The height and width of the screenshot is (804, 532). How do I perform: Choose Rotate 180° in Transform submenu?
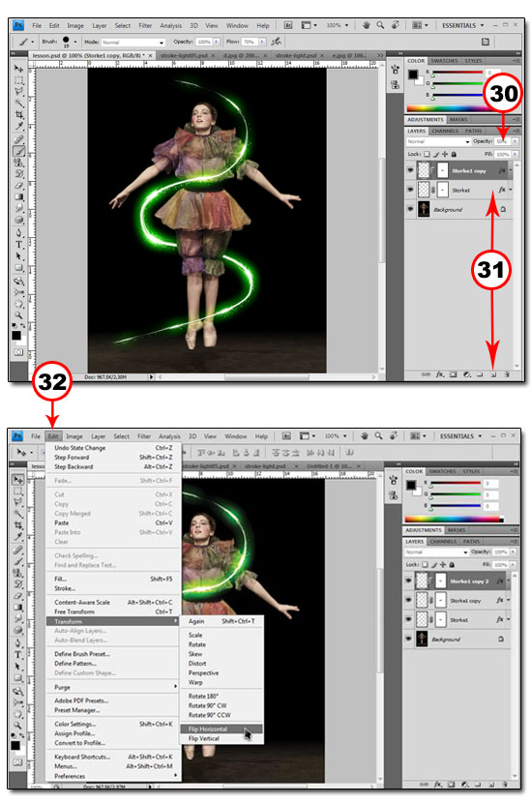(222, 696)
